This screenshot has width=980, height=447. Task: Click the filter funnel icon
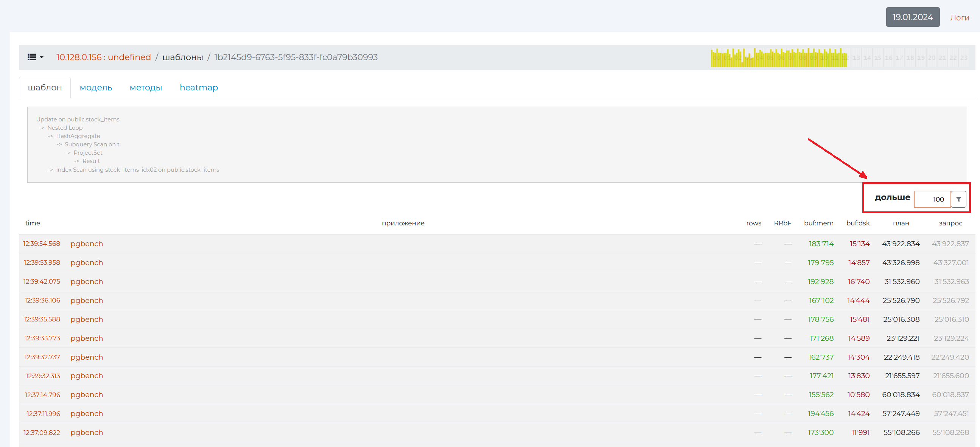[x=958, y=199]
